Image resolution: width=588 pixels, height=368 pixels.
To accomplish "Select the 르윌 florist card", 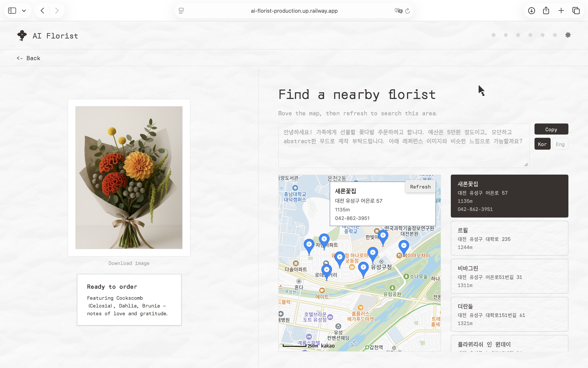I will [x=509, y=238].
